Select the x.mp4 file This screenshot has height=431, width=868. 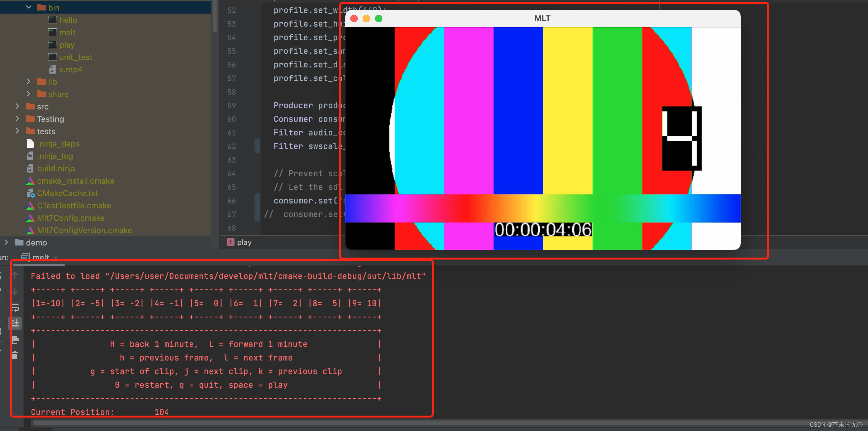[x=70, y=70]
